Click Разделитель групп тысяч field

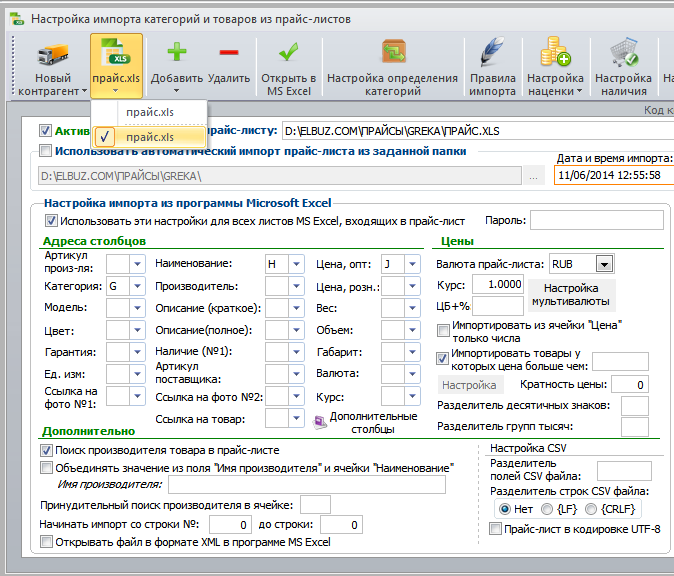point(634,426)
